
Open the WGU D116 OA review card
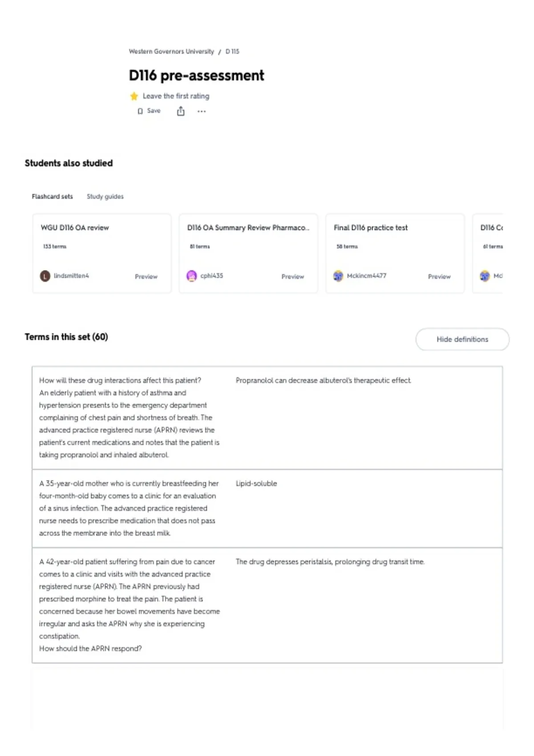click(102, 253)
